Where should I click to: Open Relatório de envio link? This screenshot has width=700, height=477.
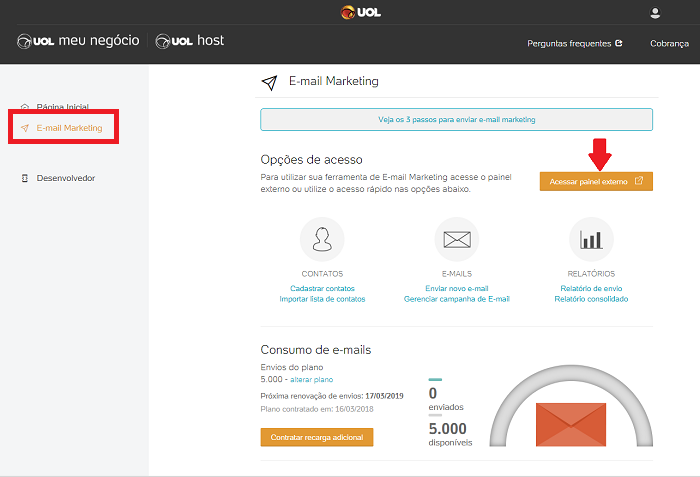[591, 289]
